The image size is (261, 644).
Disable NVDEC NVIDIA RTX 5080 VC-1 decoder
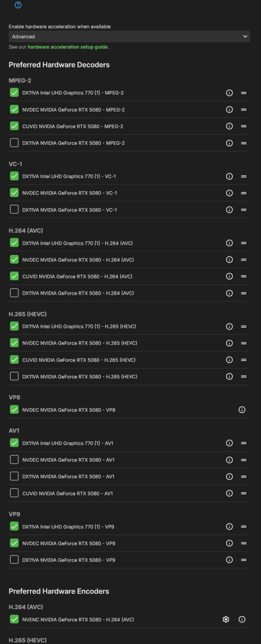[x=14, y=193]
